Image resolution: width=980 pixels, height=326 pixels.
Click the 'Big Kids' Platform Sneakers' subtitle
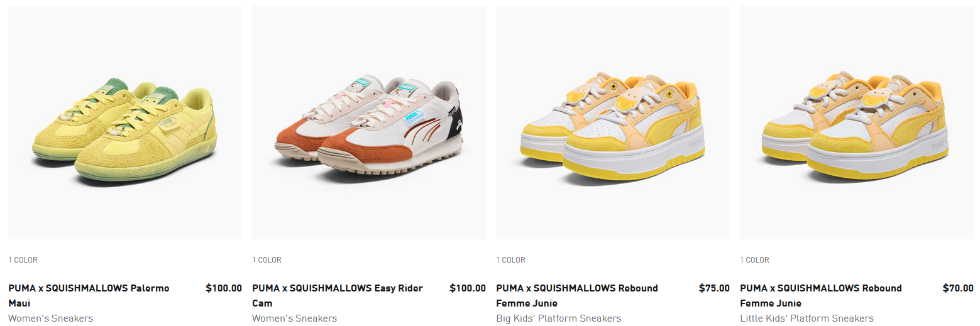(558, 318)
